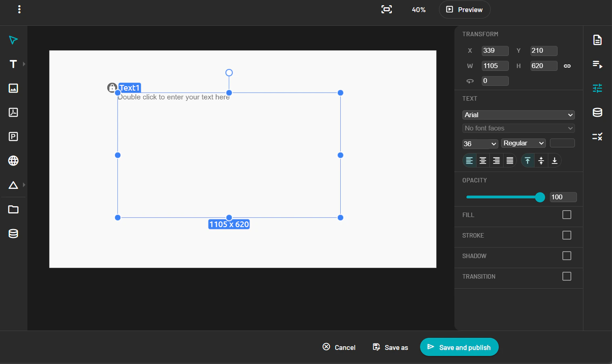Viewport: 612px width, 364px height.
Task: Enable the Shadow checkbox
Action: click(567, 256)
